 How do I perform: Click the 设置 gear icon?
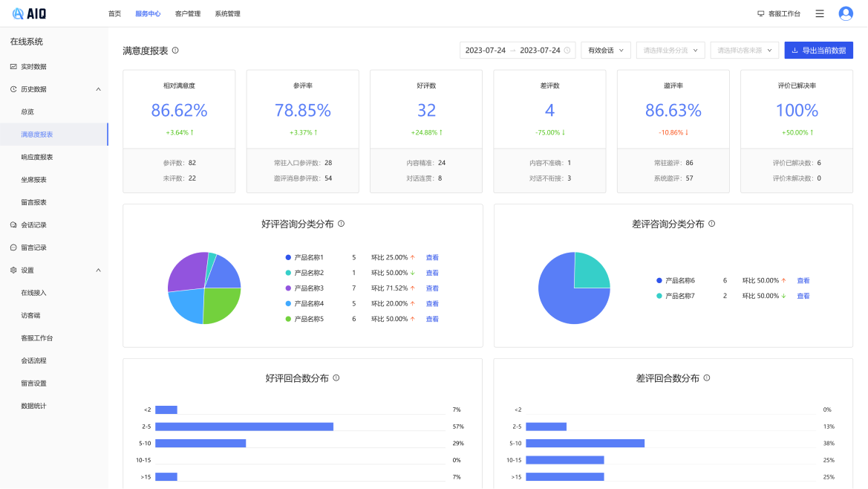pos(13,271)
